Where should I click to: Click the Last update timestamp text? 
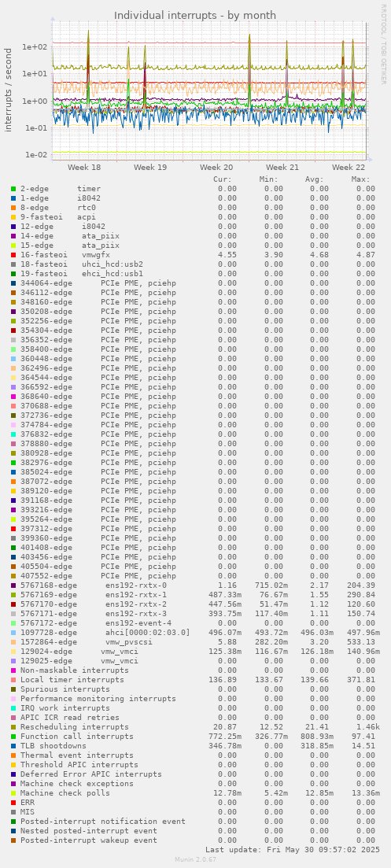coord(293,849)
